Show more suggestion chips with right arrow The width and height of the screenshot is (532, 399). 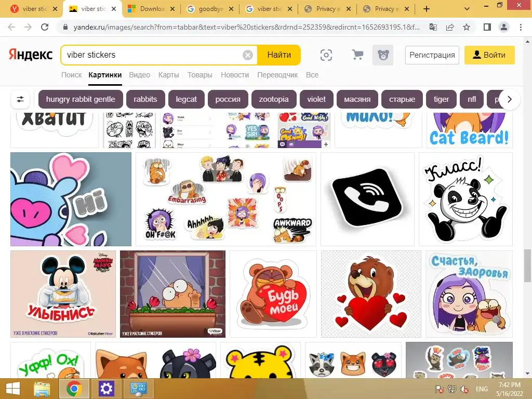point(509,99)
